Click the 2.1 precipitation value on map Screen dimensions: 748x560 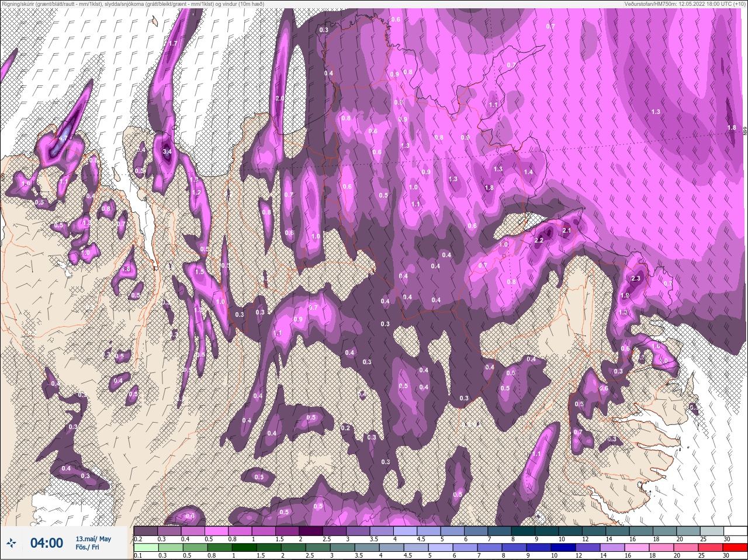566,231
